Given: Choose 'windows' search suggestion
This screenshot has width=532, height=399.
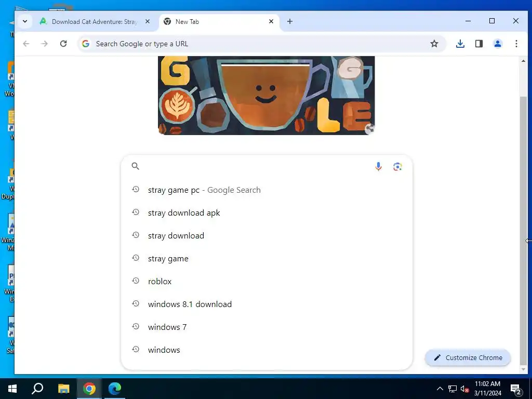Looking at the screenshot, I should [x=267, y=350].
